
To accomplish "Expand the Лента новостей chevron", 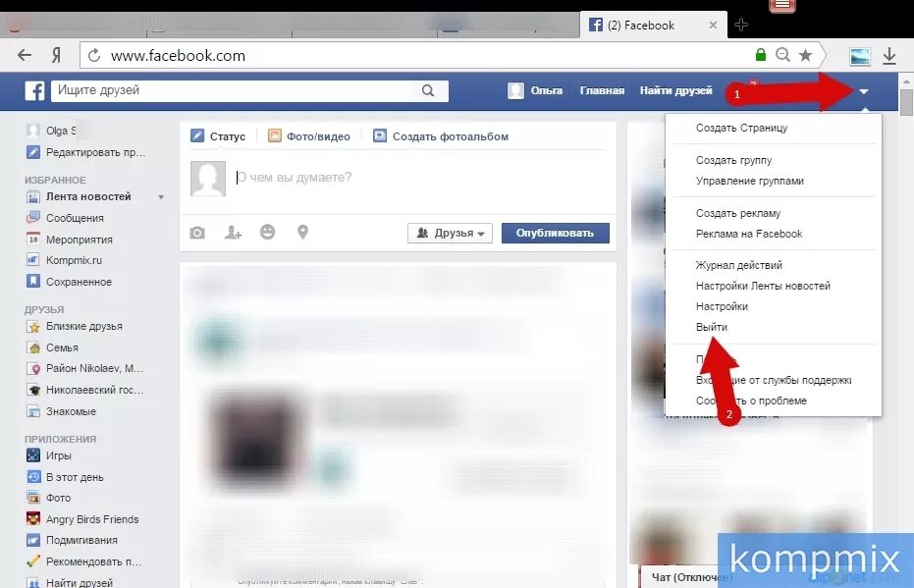I will (x=160, y=196).
